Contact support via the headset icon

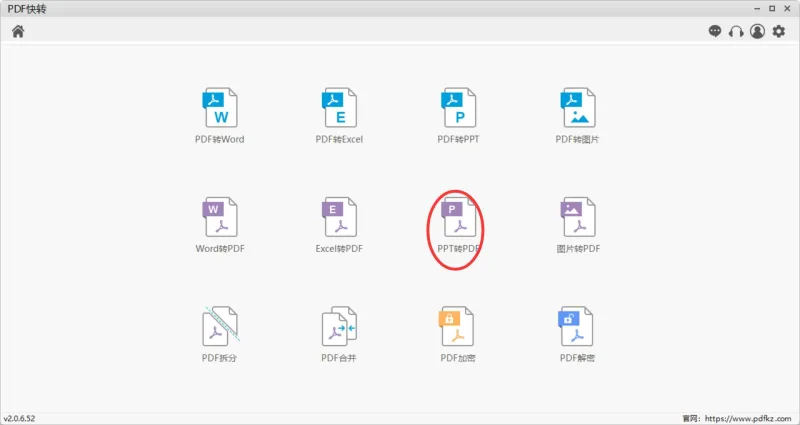pos(736,32)
